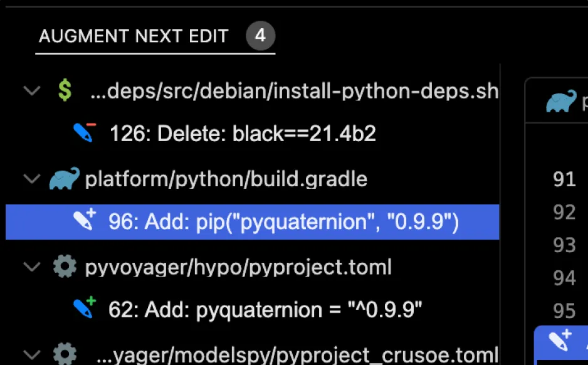The width and height of the screenshot is (588, 365).
Task: Click line number 93 in the editor gutter
Action: pyautogui.click(x=564, y=245)
